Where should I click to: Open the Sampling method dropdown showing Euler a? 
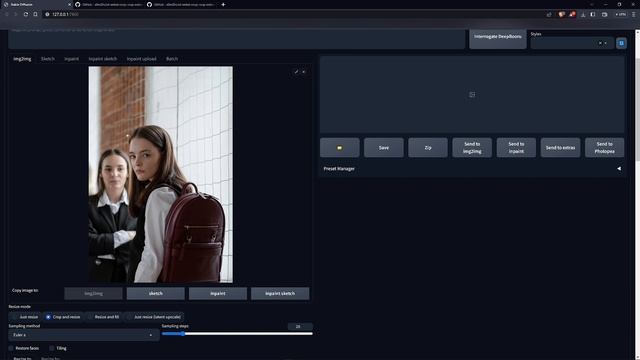tap(84, 335)
